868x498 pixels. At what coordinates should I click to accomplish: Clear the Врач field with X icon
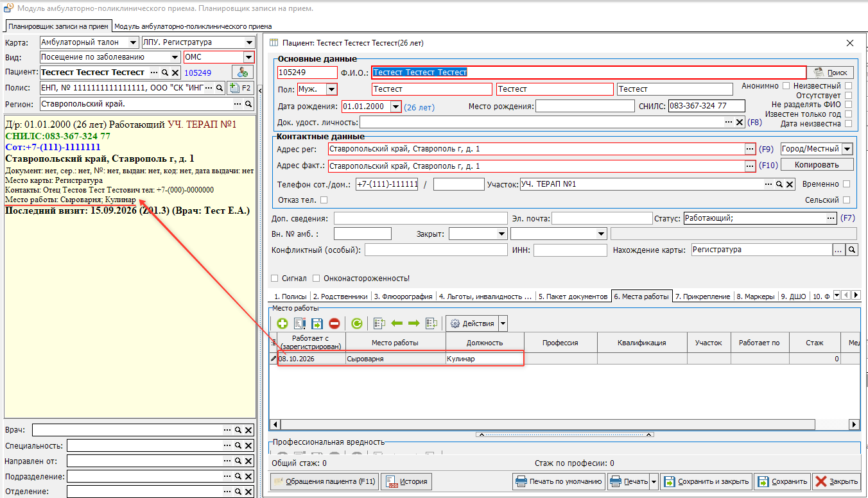(x=249, y=430)
